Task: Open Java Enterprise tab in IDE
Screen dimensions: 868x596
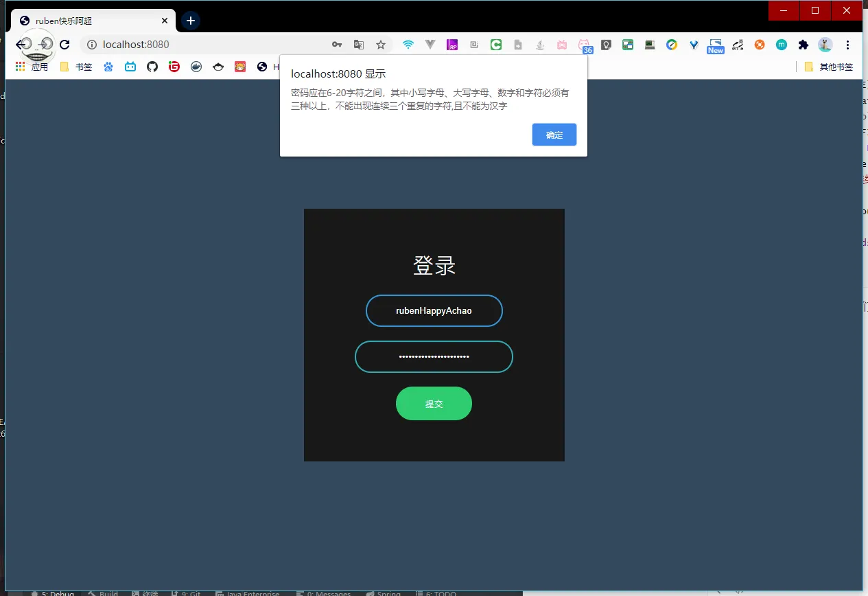Action: pos(247,593)
